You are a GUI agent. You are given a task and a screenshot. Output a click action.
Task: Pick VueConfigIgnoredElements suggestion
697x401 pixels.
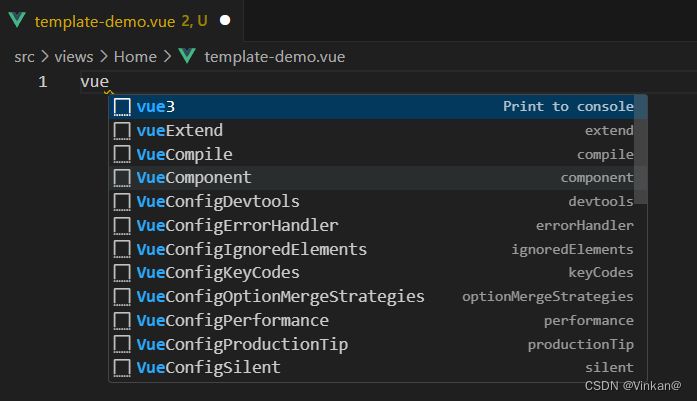tap(378, 249)
